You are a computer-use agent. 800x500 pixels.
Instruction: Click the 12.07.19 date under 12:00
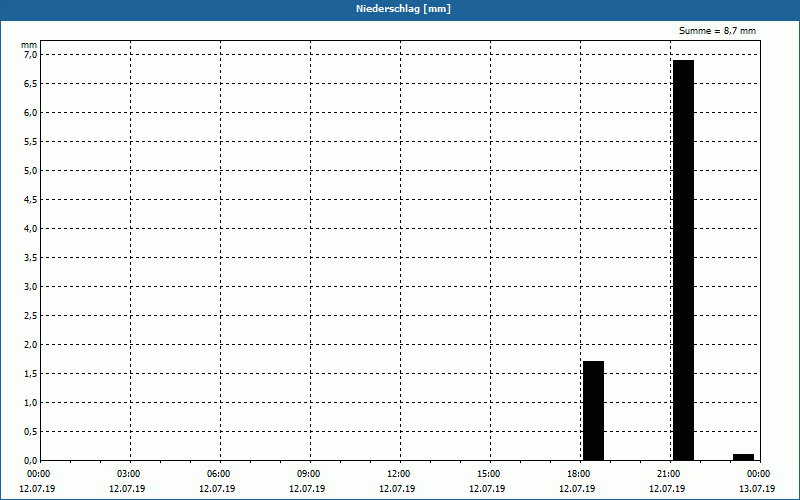(397, 489)
